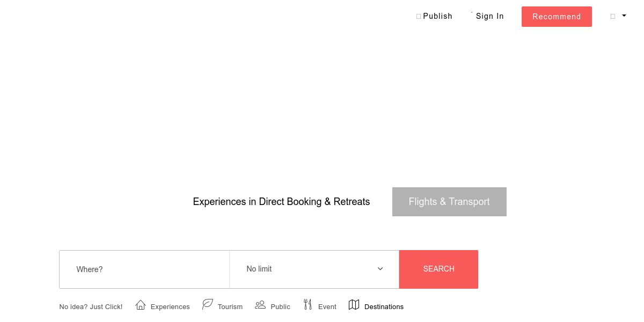The image size is (644, 322).
Task: Click the Recommend button
Action: pos(557,17)
